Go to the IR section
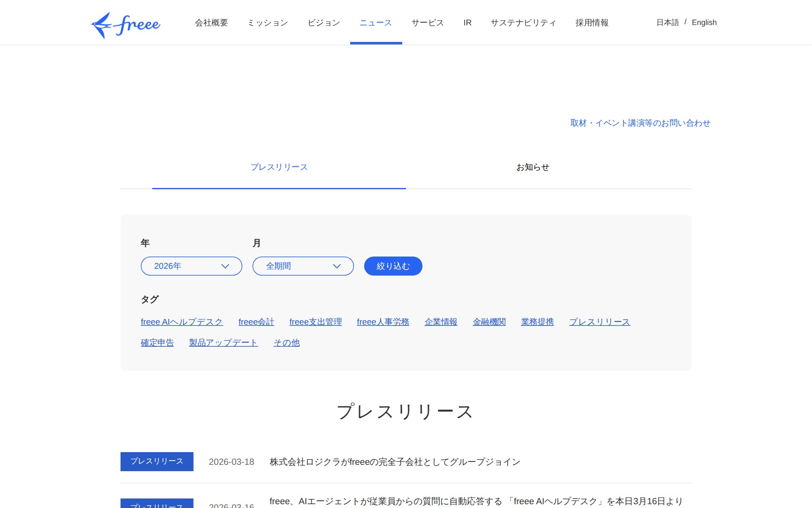Image resolution: width=812 pixels, height=508 pixels. click(467, 23)
